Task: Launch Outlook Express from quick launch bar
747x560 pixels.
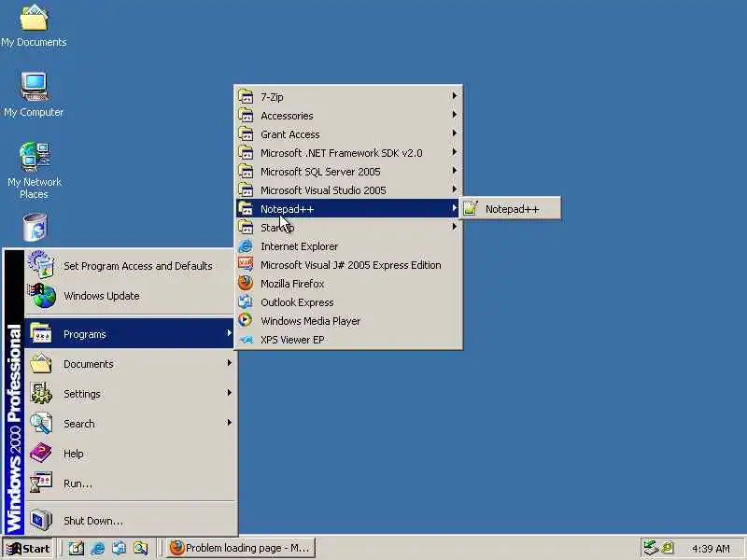Action: click(120, 548)
